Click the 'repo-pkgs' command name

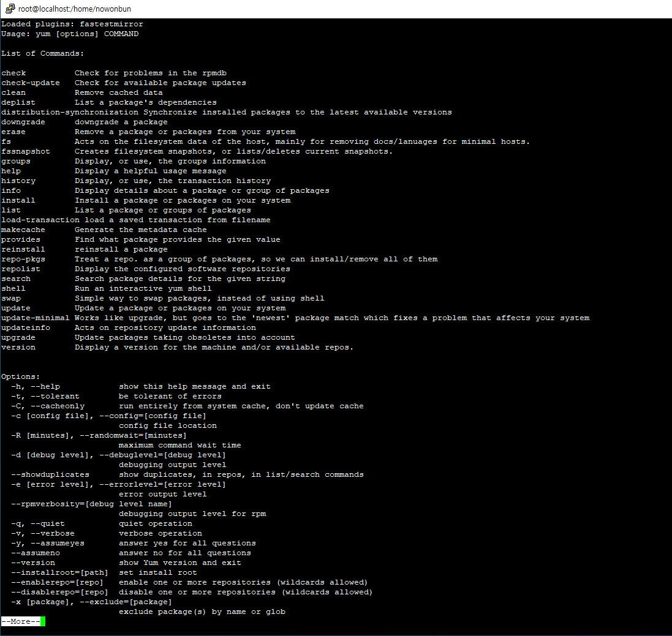click(x=23, y=260)
